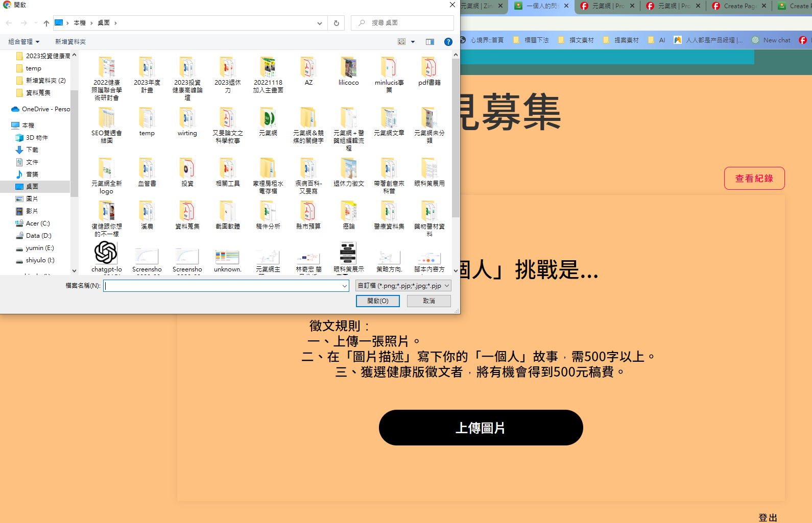The width and height of the screenshot is (812, 523).
Task: Select the 3D 物件 sidebar item
Action: (x=37, y=138)
